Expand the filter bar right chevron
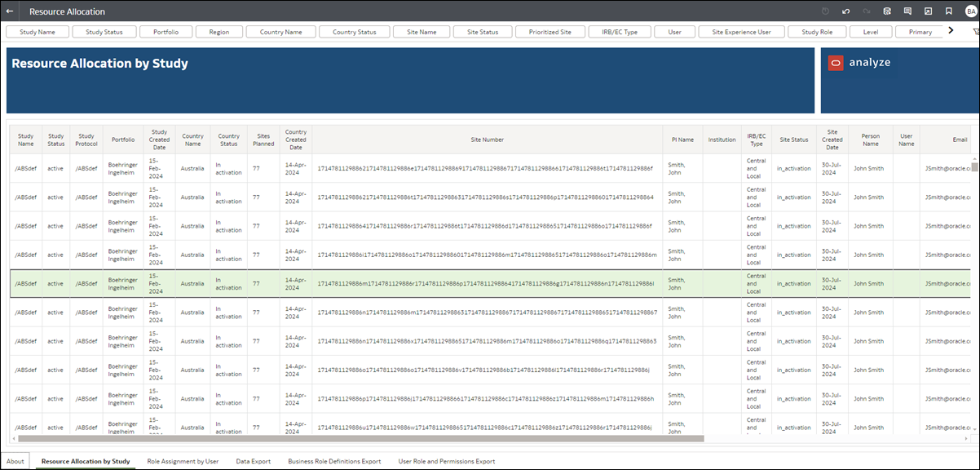This screenshot has height=470, width=980. [951, 31]
